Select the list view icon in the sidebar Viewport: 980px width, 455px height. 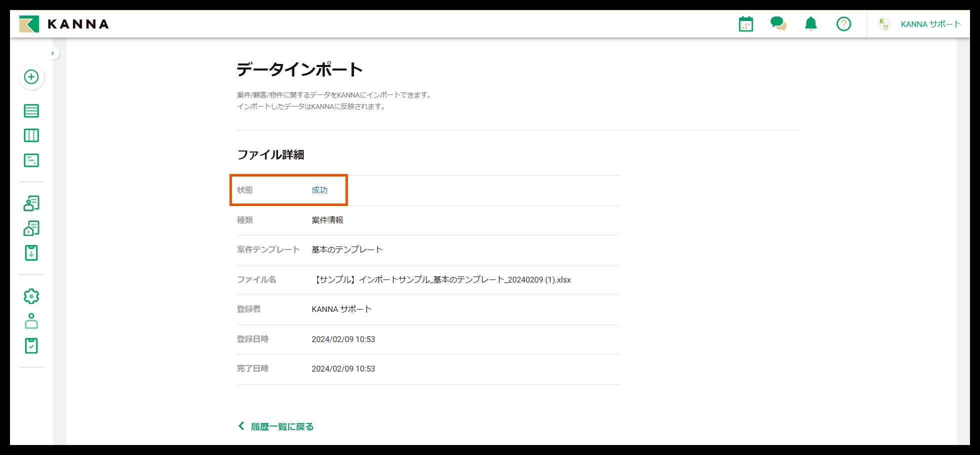31,110
